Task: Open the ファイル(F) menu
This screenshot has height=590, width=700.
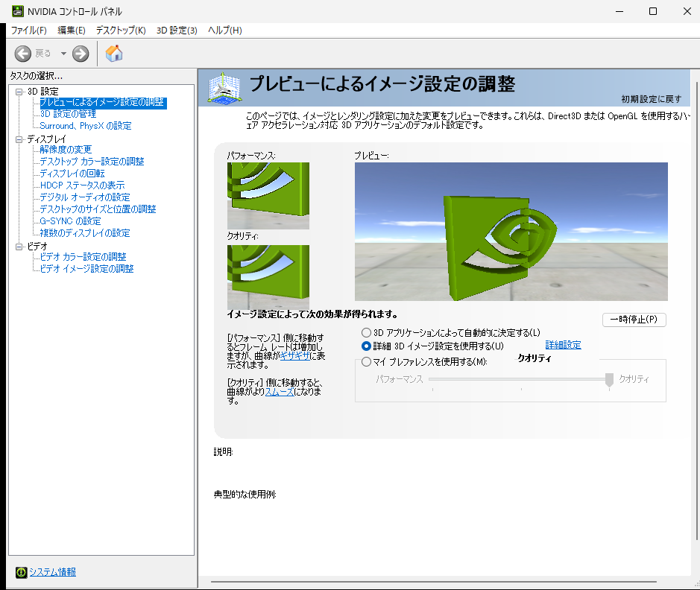Action: tap(28, 31)
